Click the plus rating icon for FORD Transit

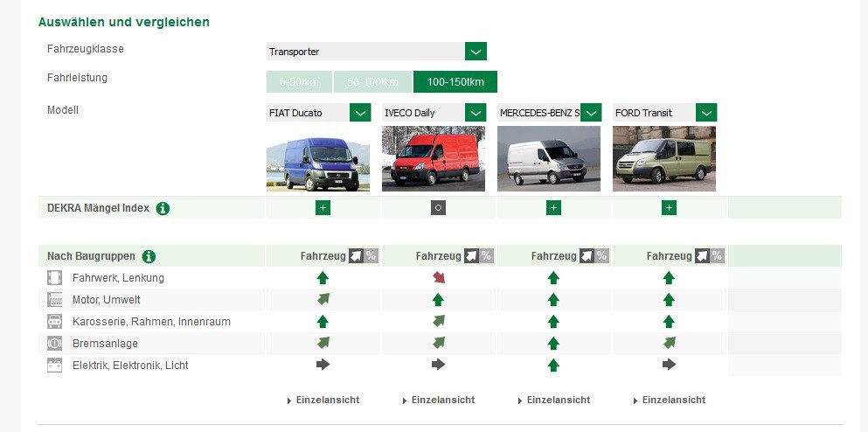click(669, 208)
